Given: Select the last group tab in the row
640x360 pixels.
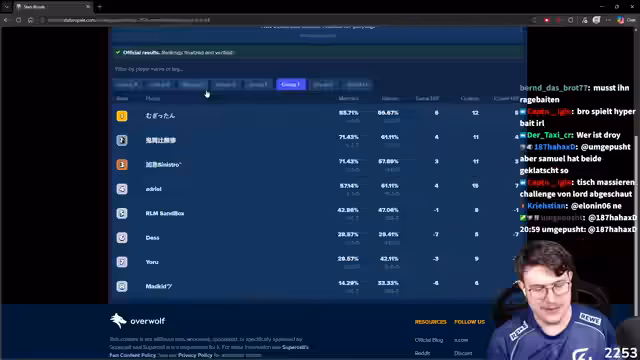Looking at the screenshot, I should 357,84.
